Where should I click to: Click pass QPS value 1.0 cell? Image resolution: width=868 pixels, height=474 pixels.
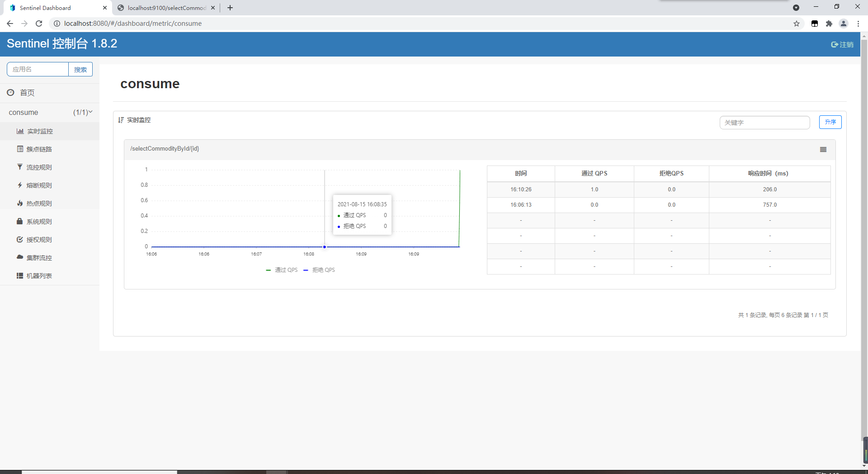click(594, 190)
